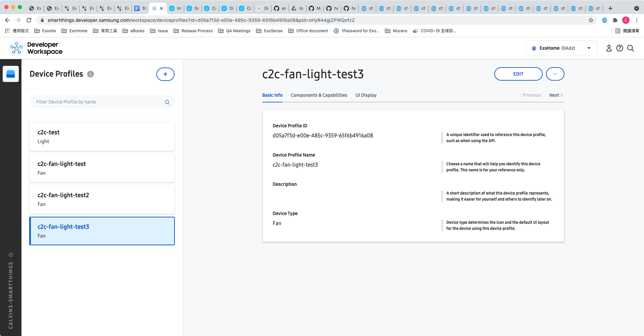Open the Issue bookmarks folder
The height and width of the screenshot is (336, 644).
(x=159, y=31)
